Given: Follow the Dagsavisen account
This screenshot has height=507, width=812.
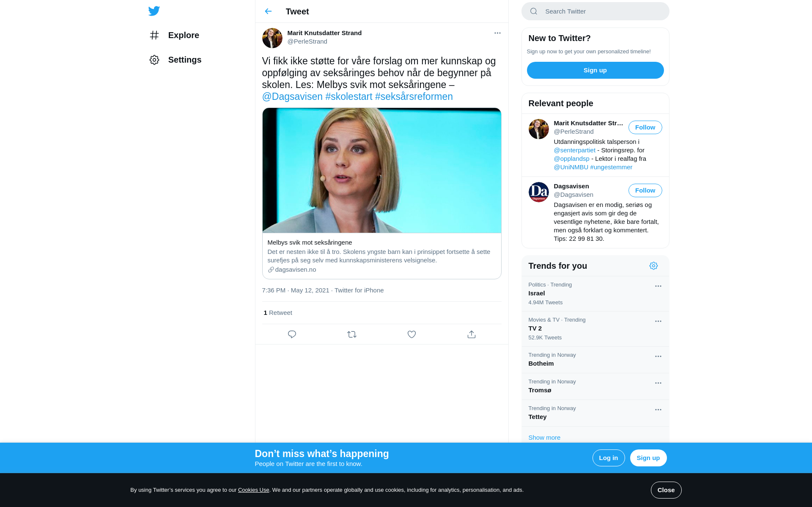Looking at the screenshot, I should [x=645, y=190].
